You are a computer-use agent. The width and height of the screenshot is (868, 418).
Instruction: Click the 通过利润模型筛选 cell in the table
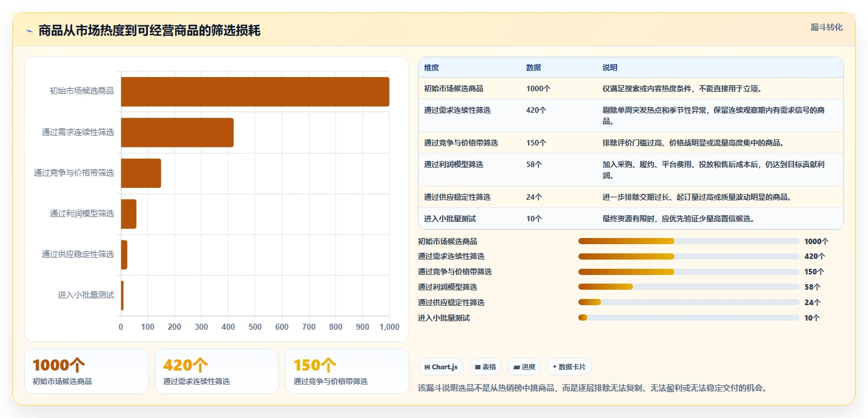(454, 164)
